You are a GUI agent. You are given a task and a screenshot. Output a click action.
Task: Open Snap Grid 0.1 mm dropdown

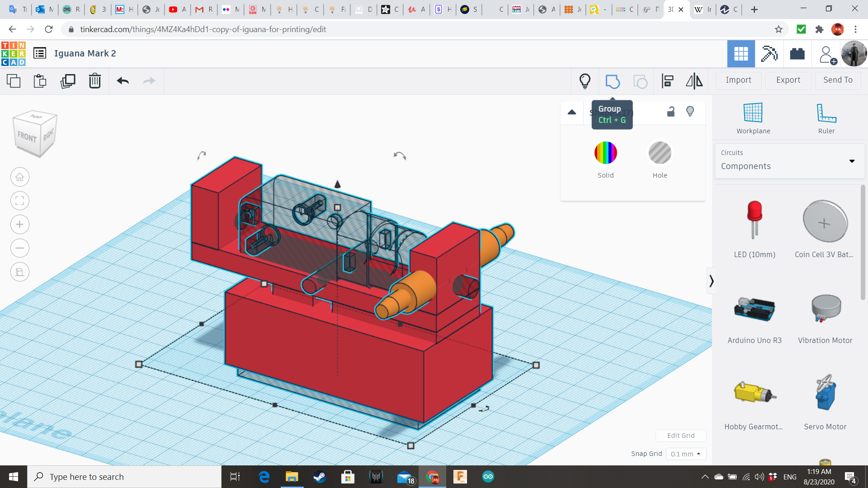pos(685,454)
